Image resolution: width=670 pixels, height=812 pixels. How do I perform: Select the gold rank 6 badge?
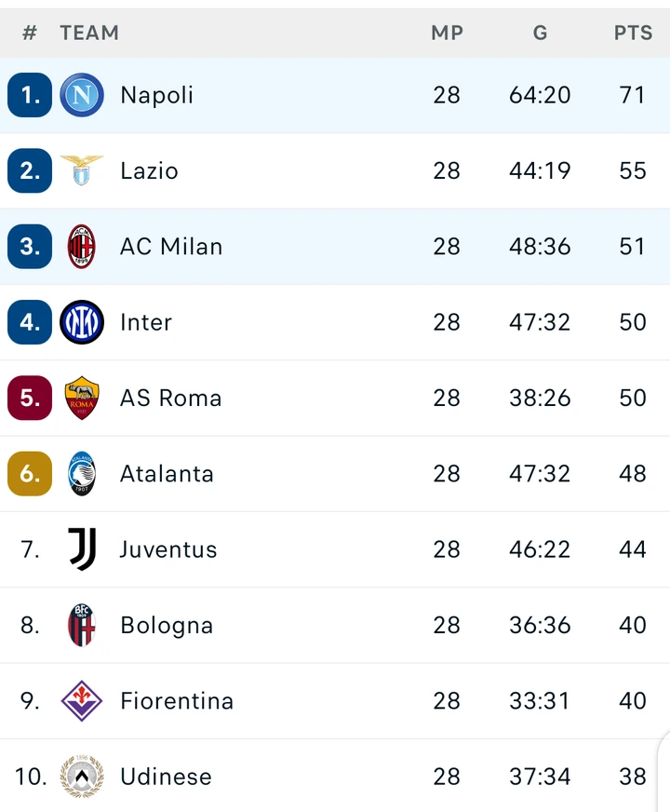pyautogui.click(x=30, y=473)
